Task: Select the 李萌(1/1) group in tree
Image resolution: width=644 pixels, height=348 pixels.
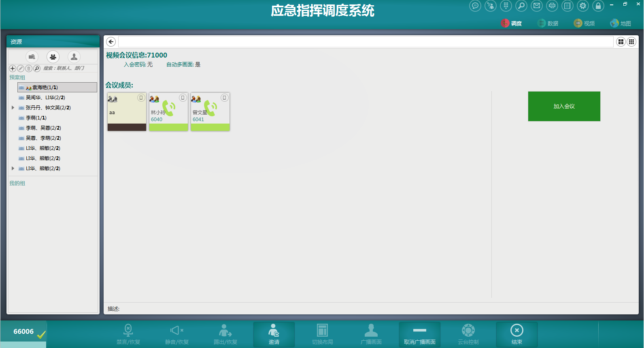Action: pos(36,118)
